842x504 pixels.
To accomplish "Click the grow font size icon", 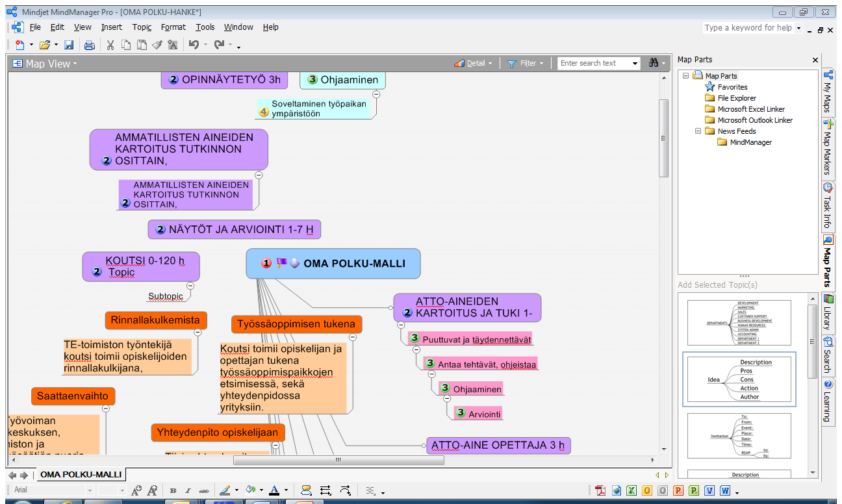I will coord(136,490).
